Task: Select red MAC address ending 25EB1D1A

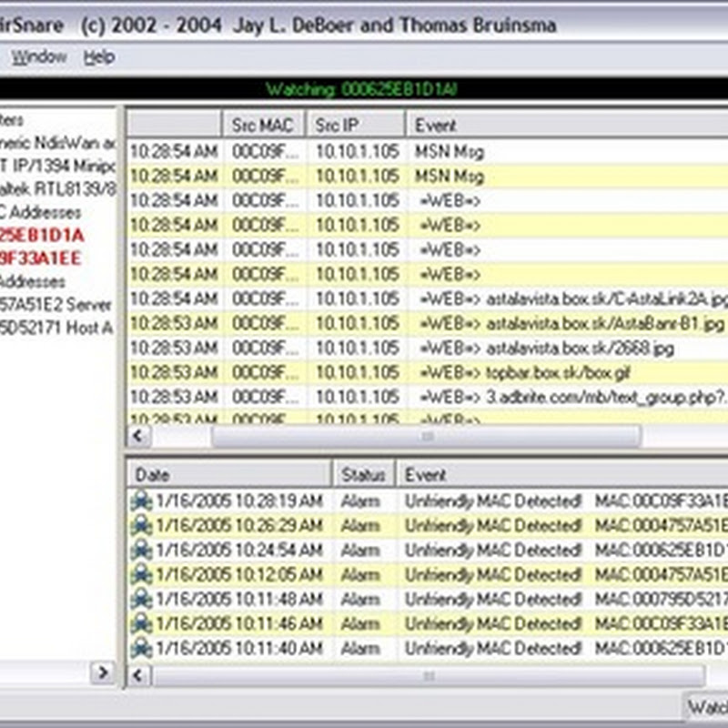Action: pyautogui.click(x=42, y=235)
